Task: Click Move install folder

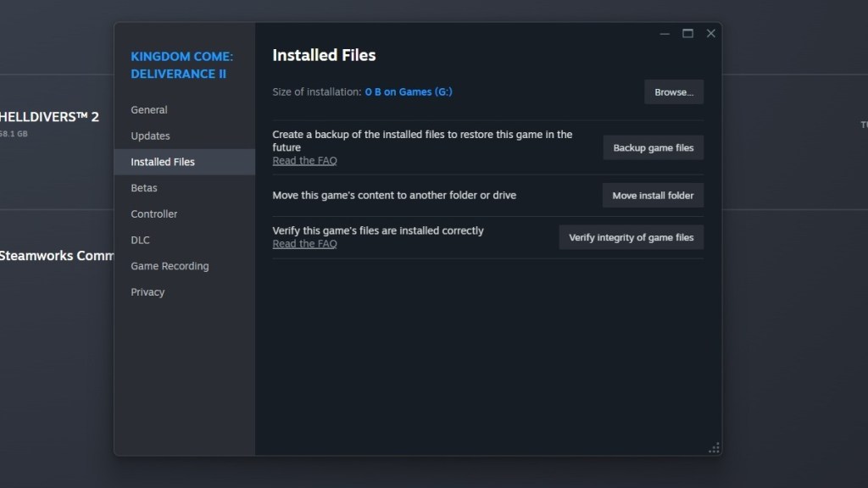Action: [653, 196]
